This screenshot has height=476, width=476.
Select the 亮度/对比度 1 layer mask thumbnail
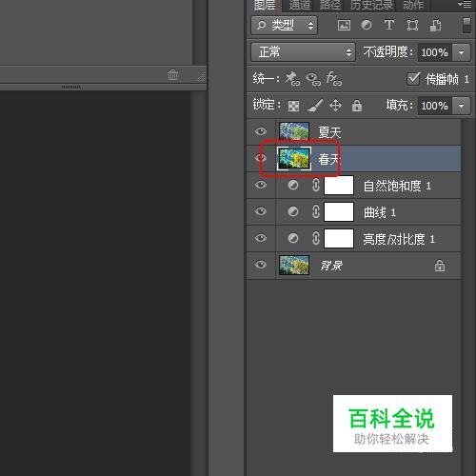click(339, 238)
